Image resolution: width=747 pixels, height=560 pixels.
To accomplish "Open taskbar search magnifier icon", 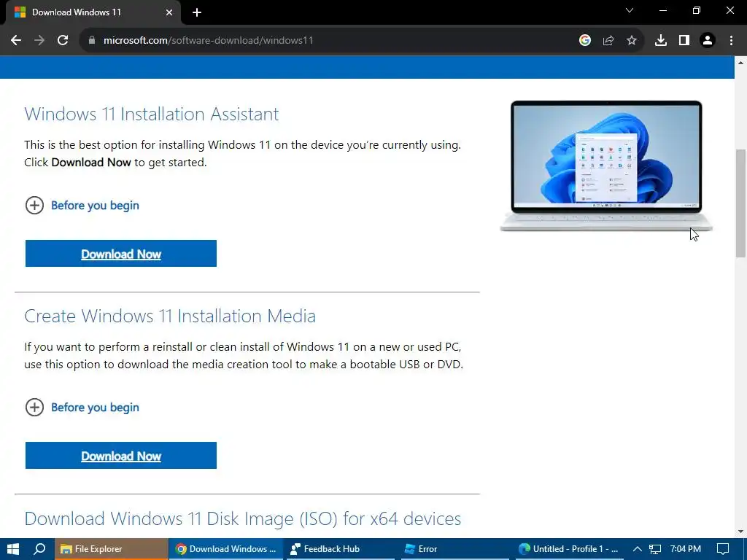I will (x=40, y=549).
